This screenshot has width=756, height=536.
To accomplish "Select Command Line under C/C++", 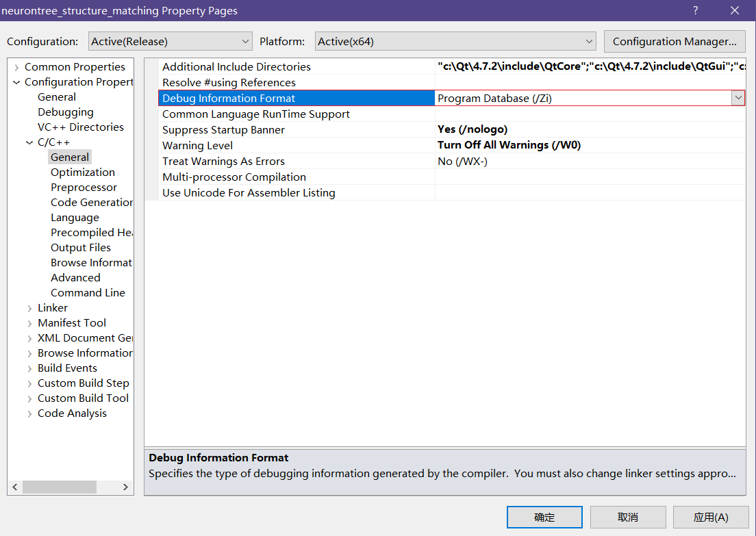I will tap(88, 293).
